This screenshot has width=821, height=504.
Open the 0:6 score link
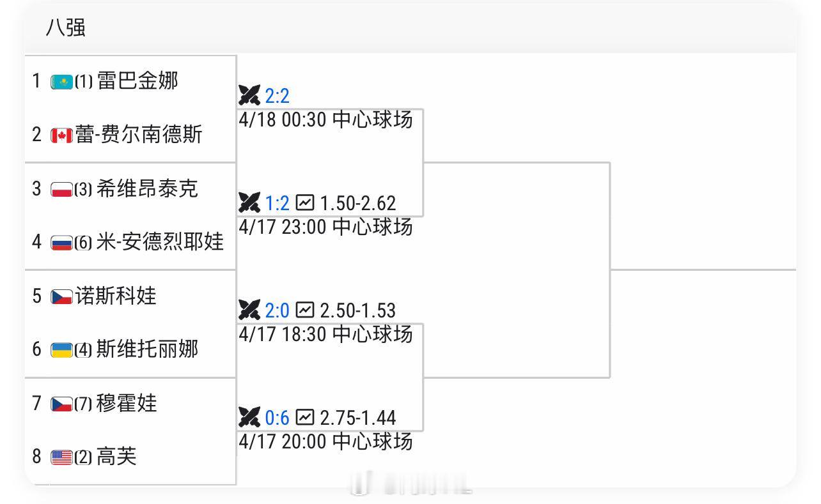(x=277, y=418)
